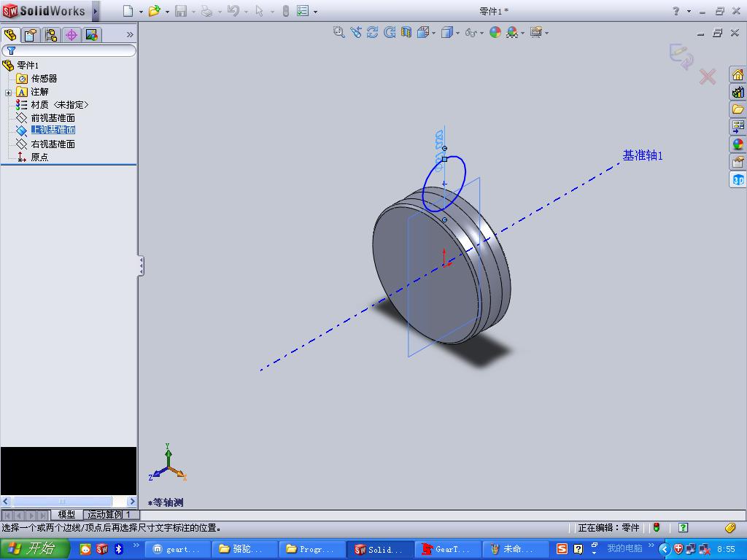Select the 右视基准面 right plane

tap(53, 144)
